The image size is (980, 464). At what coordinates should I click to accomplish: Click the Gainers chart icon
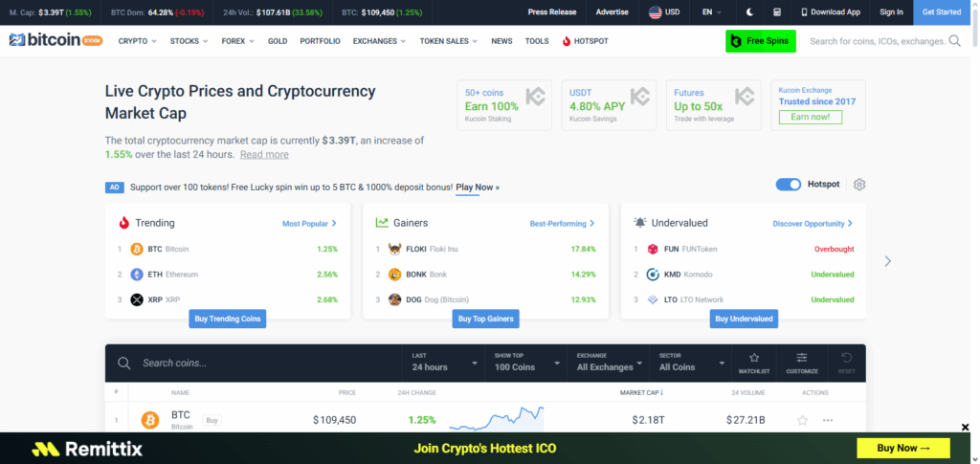coord(382,222)
